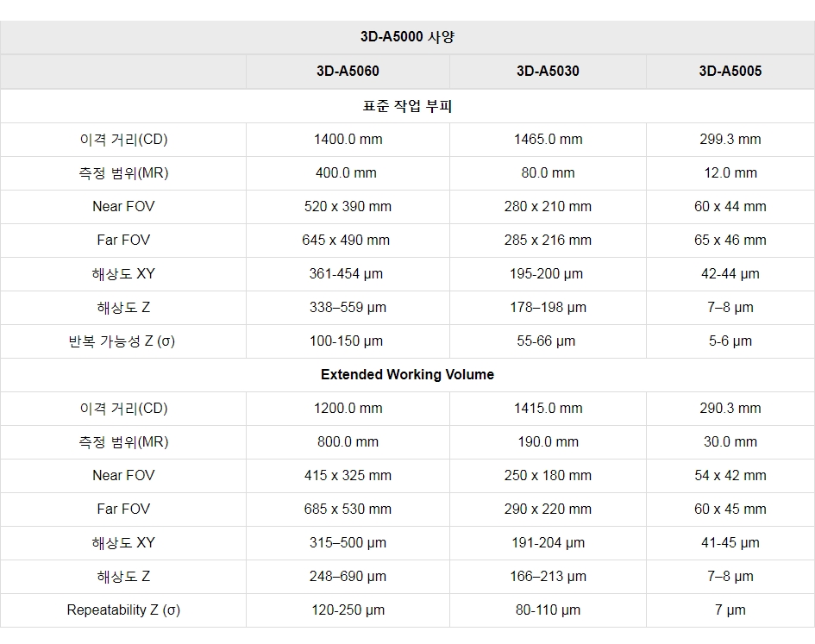Select the 120-250 µm cell
This screenshot has width=815, height=644.
(x=348, y=610)
